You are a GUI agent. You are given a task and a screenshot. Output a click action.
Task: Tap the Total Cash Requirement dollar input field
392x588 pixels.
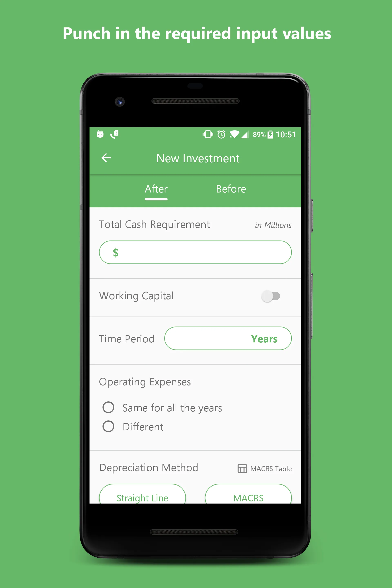pyautogui.click(x=196, y=252)
